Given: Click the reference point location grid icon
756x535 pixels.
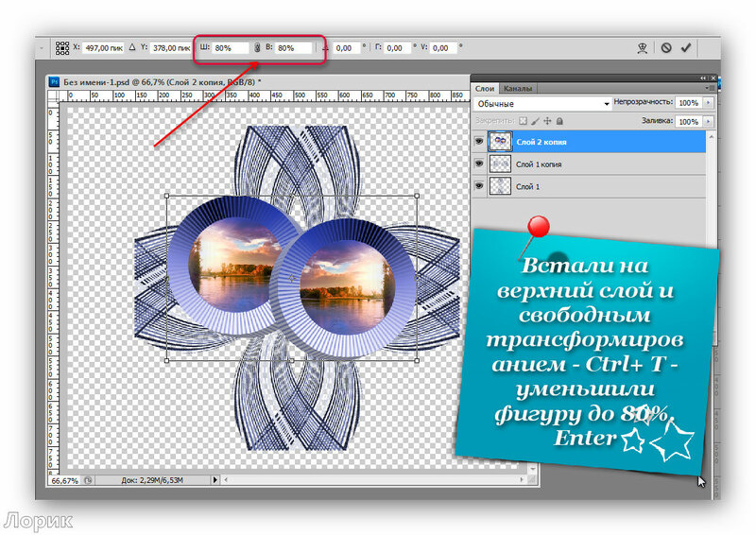Looking at the screenshot, I should pyautogui.click(x=62, y=48).
